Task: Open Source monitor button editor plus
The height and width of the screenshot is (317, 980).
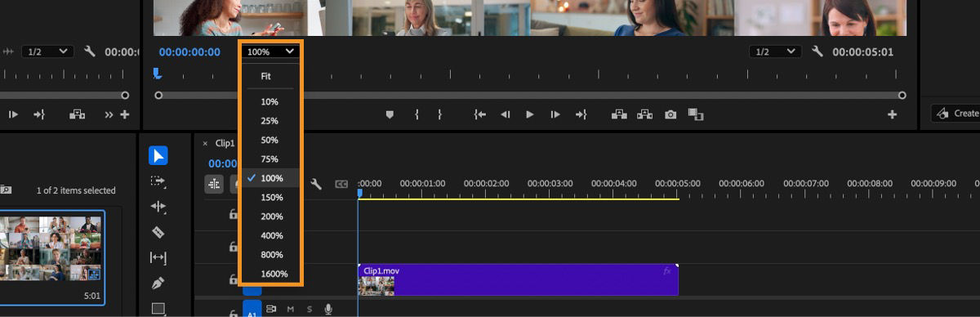Action: coord(125,114)
